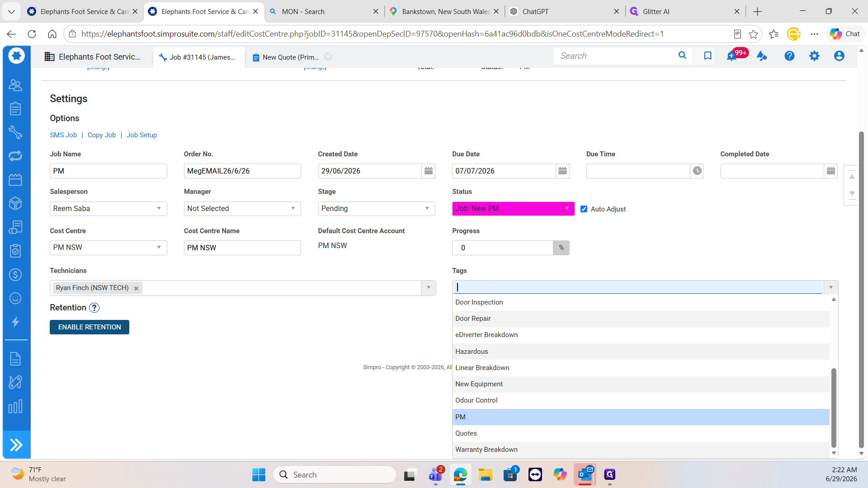Screen dimensions: 868x488
Task: Open the Completed Date calendar picker
Action: pyautogui.click(x=831, y=171)
